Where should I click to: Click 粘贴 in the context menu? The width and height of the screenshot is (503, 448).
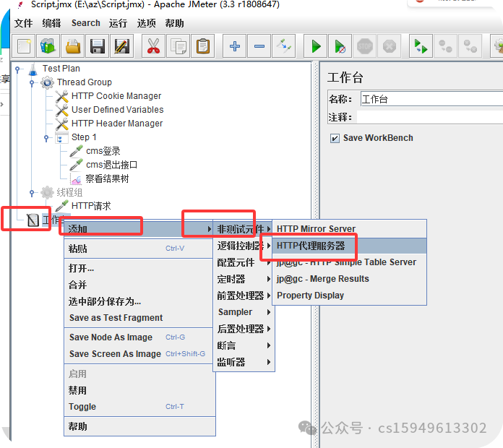[x=139, y=249]
